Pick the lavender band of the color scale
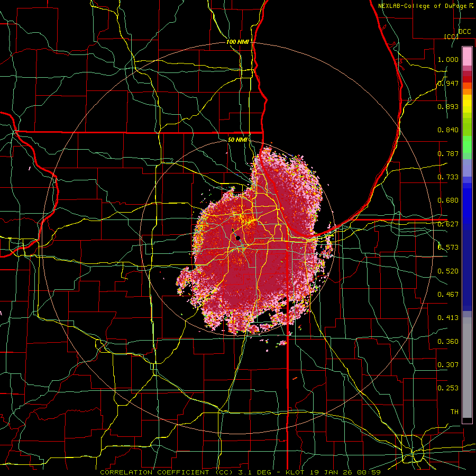 467,168
